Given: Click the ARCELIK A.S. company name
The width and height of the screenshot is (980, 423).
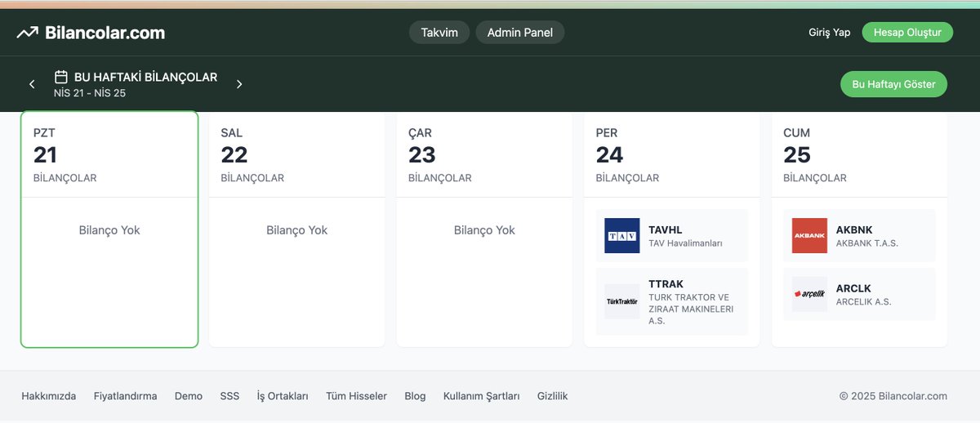Looking at the screenshot, I should 864,301.
